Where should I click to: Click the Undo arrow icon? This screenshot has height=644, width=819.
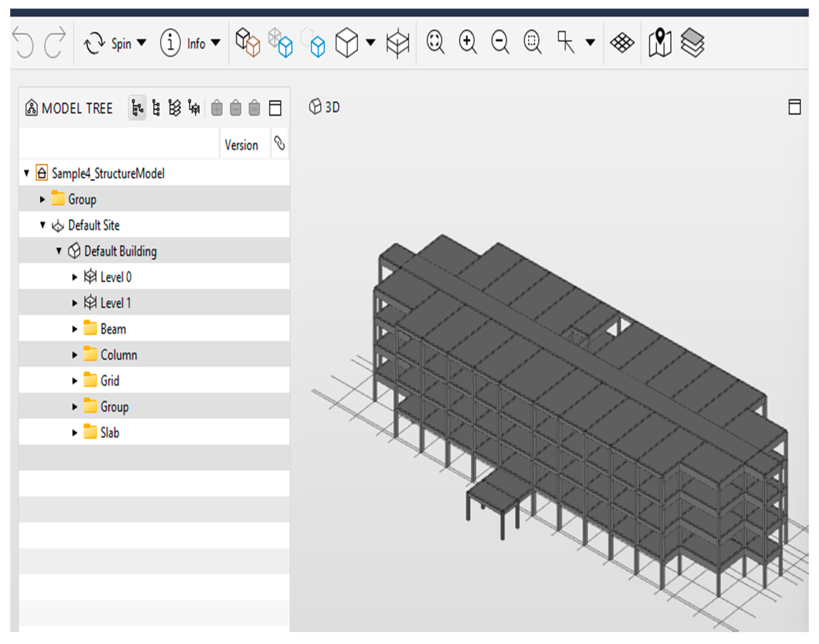tap(23, 42)
